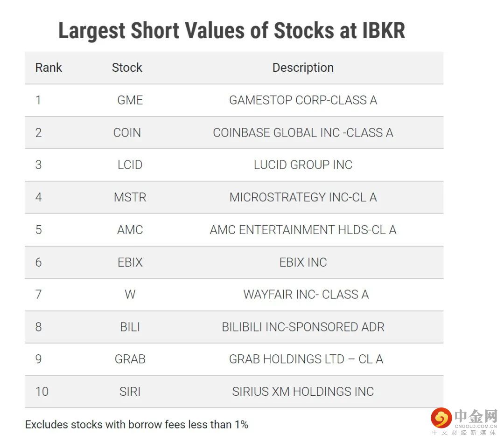Click the CNGOLD logo icon
Viewport: 504px width, 441px height.
point(441,418)
